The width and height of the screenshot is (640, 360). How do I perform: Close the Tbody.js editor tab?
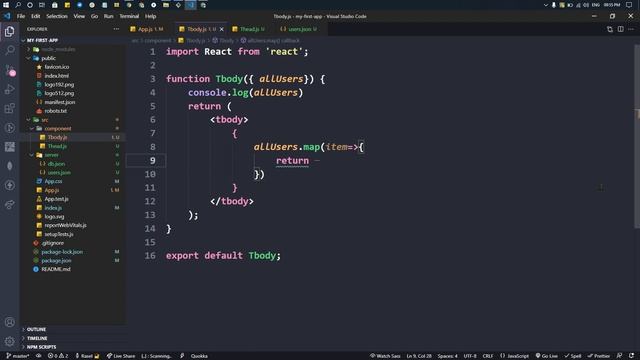(x=222, y=29)
